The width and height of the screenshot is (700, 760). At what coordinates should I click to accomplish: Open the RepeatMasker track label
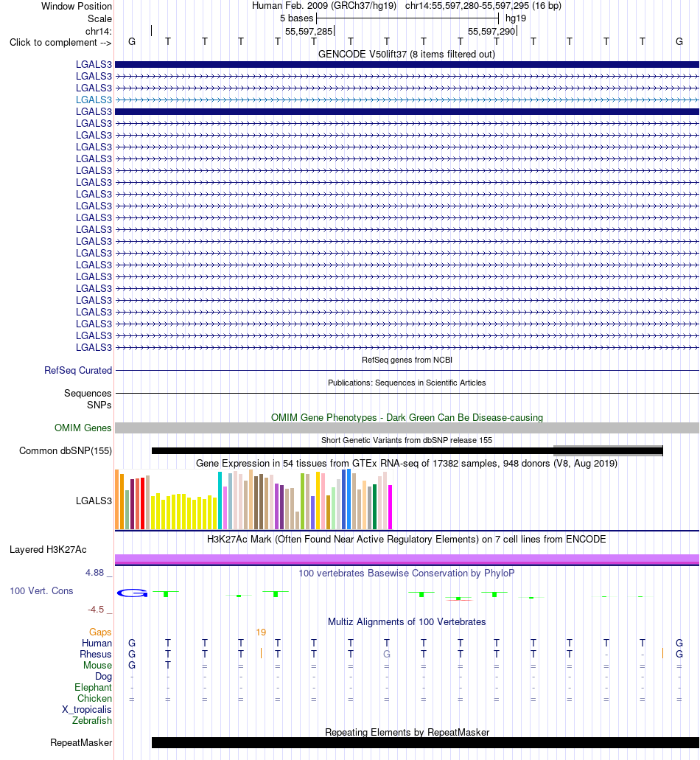[x=81, y=743]
